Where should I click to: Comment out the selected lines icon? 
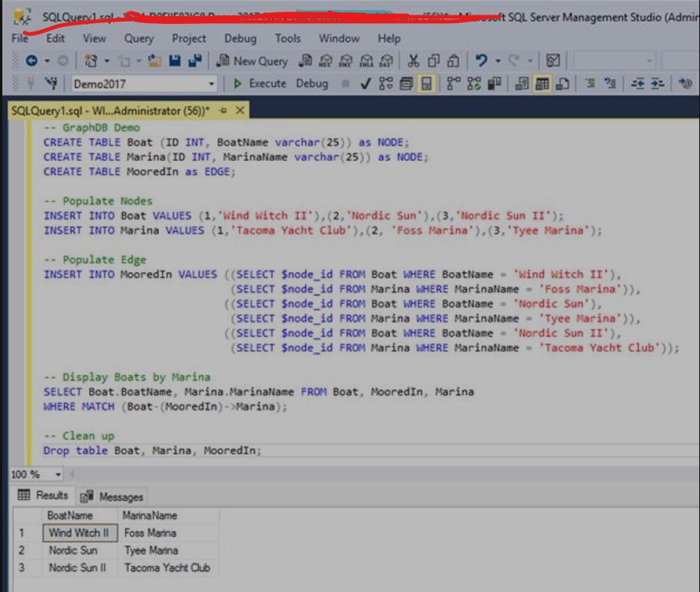click(x=590, y=83)
